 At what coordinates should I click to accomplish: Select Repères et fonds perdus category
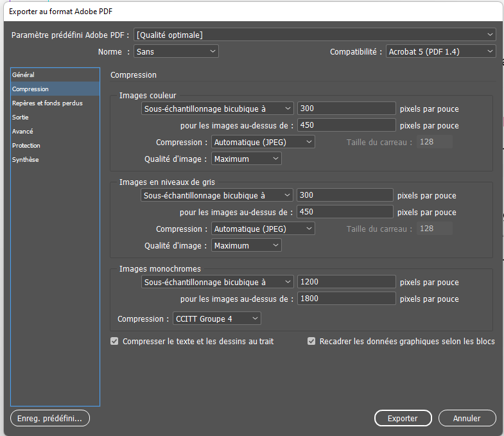(x=47, y=103)
